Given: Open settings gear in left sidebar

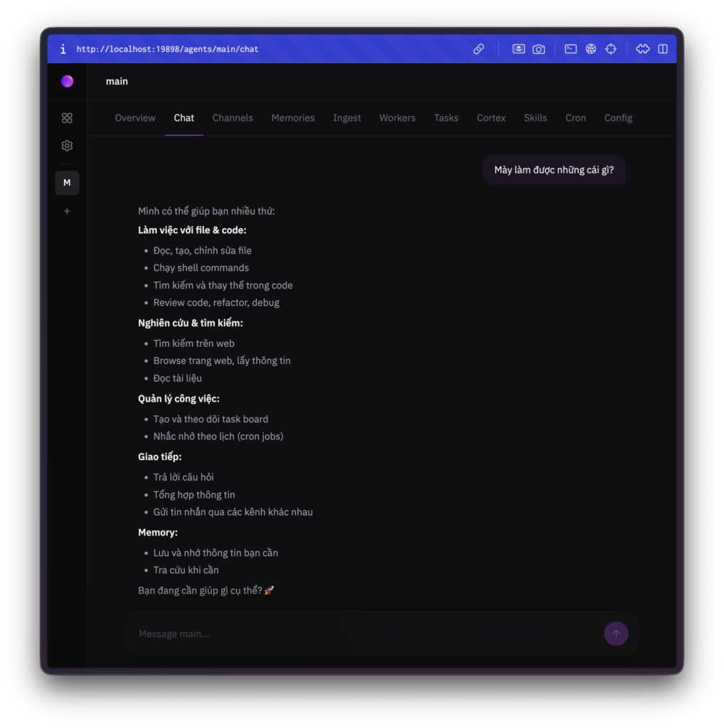Looking at the screenshot, I should pyautogui.click(x=67, y=146).
